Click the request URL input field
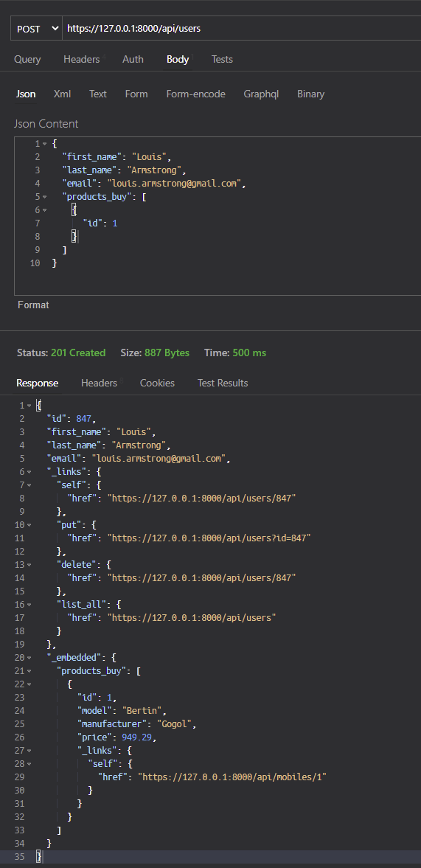The height and width of the screenshot is (868, 421). [x=242, y=28]
